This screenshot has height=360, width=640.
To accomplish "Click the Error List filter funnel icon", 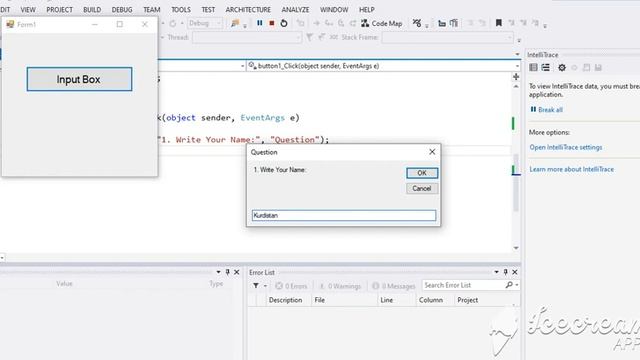I will click(x=256, y=286).
